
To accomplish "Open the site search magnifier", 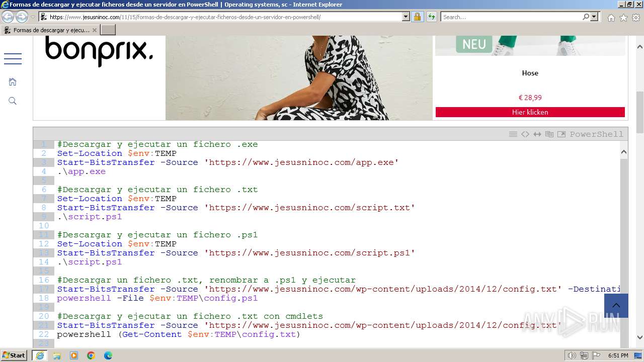I will [13, 101].
